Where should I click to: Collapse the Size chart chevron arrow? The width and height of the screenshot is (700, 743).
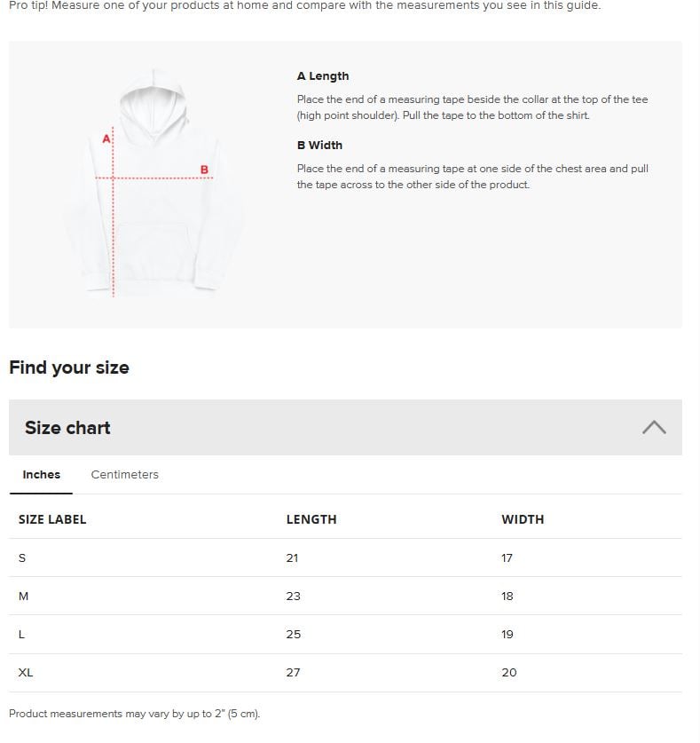[x=654, y=427]
